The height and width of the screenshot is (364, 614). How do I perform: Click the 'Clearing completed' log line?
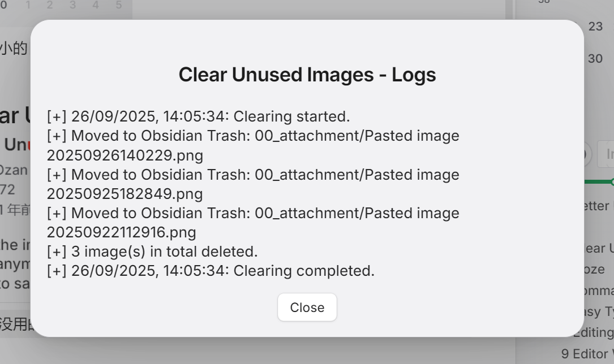[x=211, y=271]
